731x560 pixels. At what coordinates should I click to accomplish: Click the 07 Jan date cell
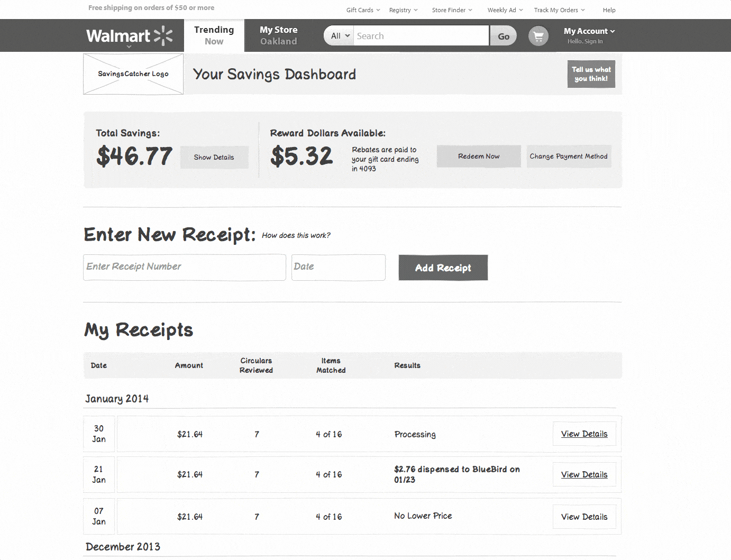pyautogui.click(x=99, y=516)
